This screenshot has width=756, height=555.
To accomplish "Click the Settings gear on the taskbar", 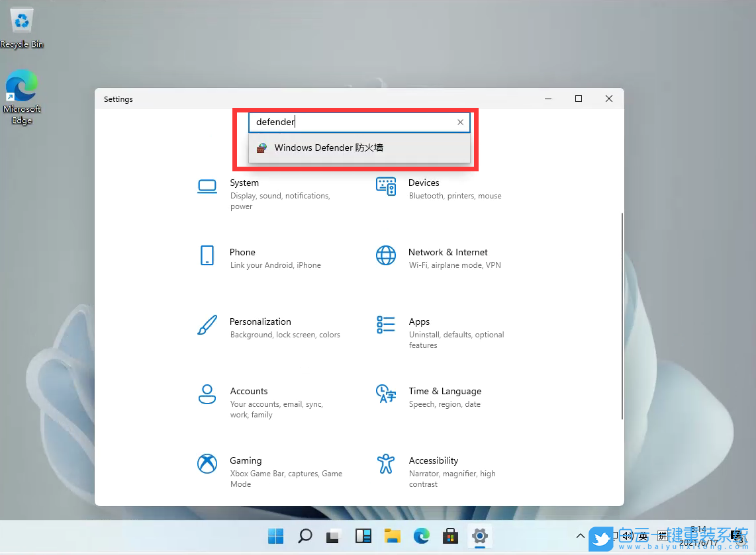I will (479, 536).
